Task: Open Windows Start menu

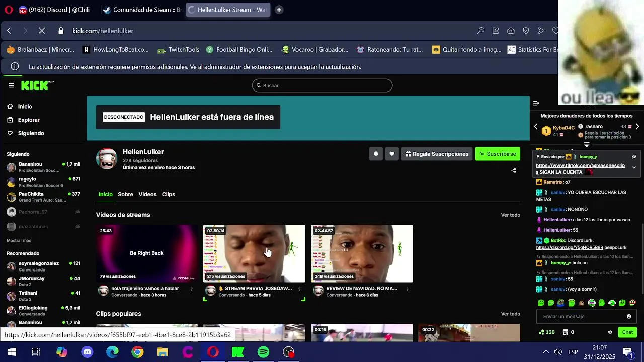Action: click(12, 352)
